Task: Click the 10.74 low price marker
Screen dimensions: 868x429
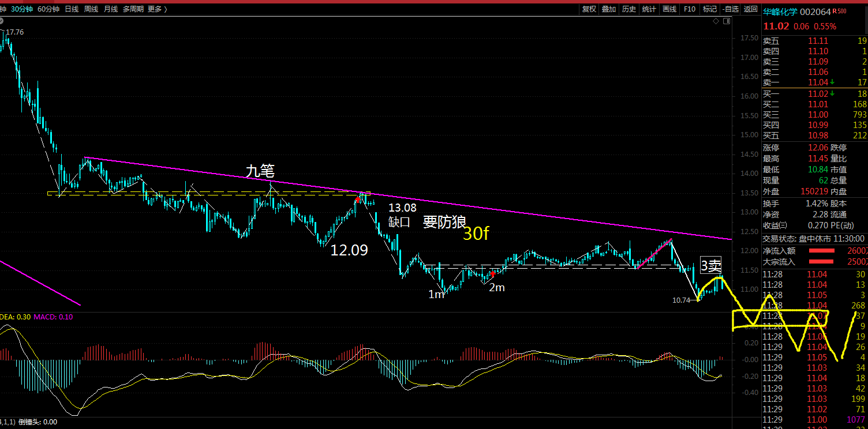Action: click(x=682, y=300)
